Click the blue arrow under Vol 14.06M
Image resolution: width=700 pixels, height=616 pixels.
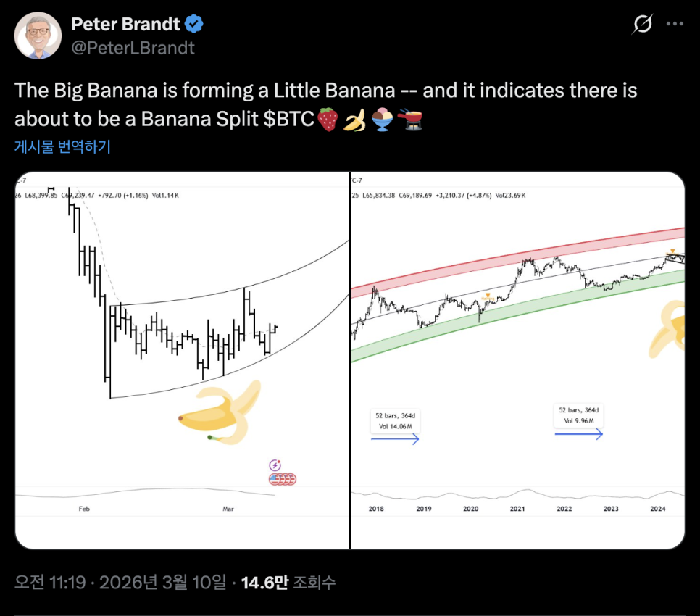(x=395, y=438)
